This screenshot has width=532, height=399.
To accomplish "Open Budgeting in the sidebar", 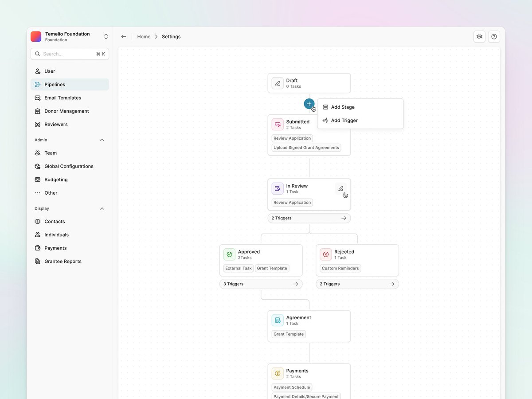I will [70, 180].
